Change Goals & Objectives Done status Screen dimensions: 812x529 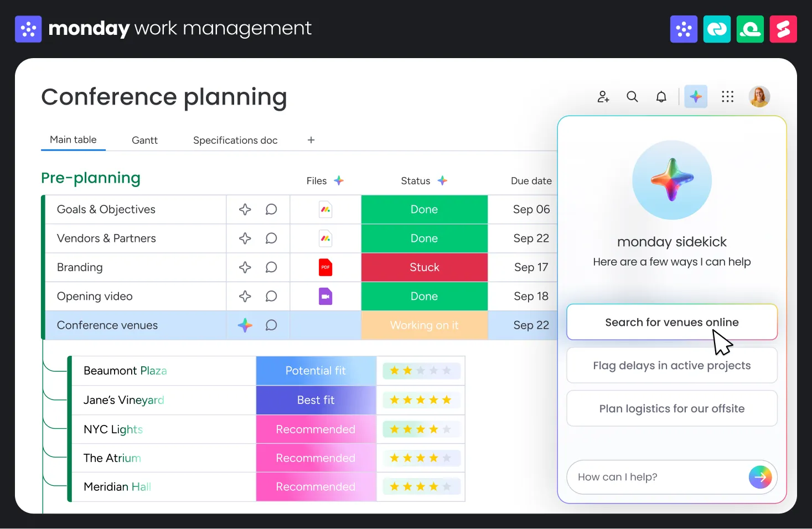pyautogui.click(x=425, y=209)
